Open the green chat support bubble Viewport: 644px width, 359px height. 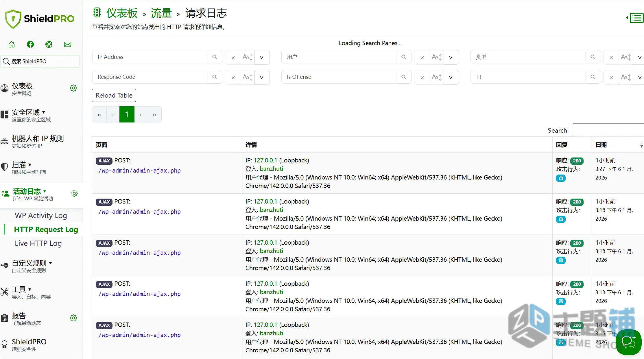coord(628,342)
